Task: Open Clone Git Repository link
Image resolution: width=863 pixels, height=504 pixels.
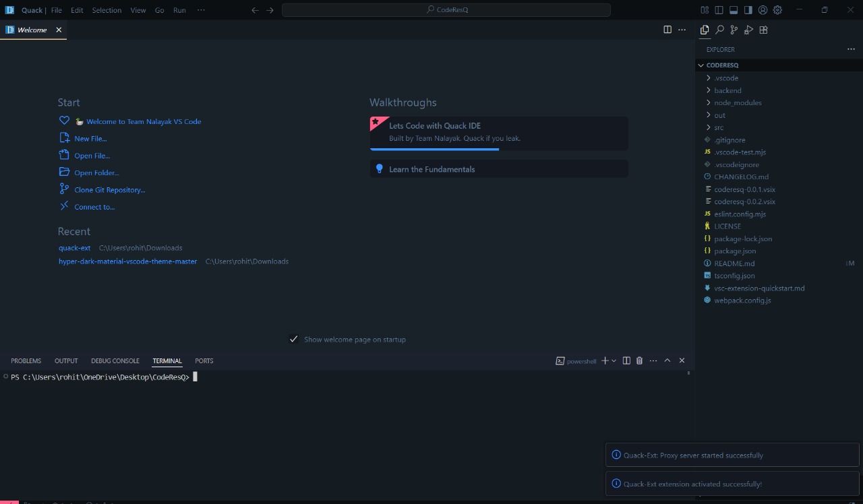Action: pos(109,189)
